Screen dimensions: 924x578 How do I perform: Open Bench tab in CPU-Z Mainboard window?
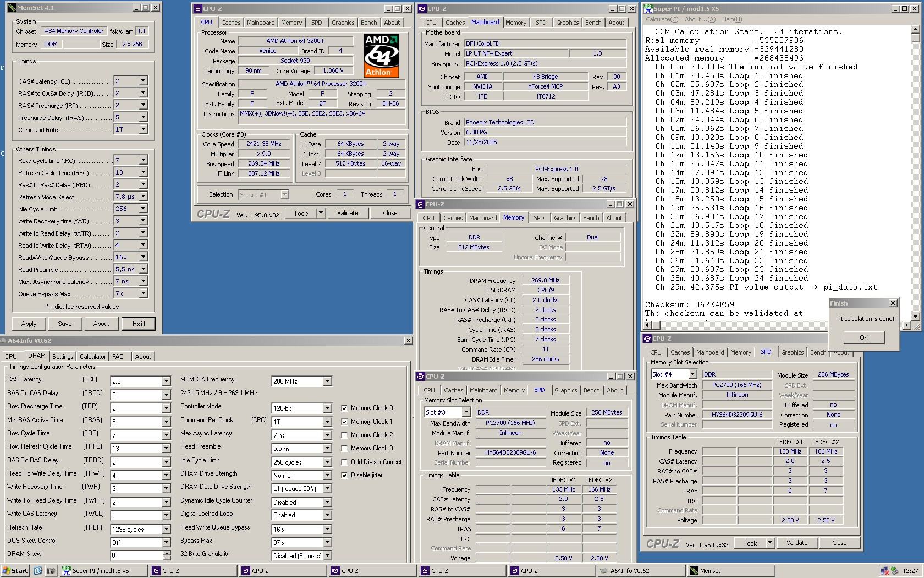(593, 23)
